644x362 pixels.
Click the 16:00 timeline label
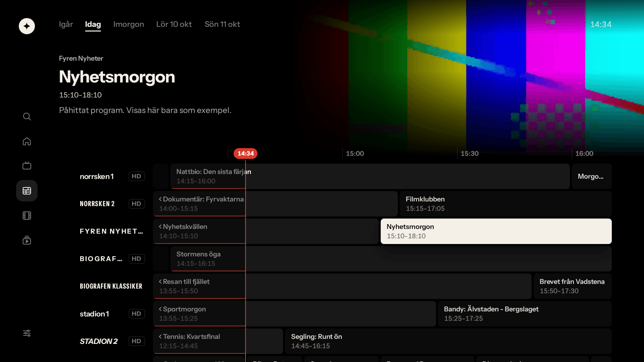click(584, 154)
